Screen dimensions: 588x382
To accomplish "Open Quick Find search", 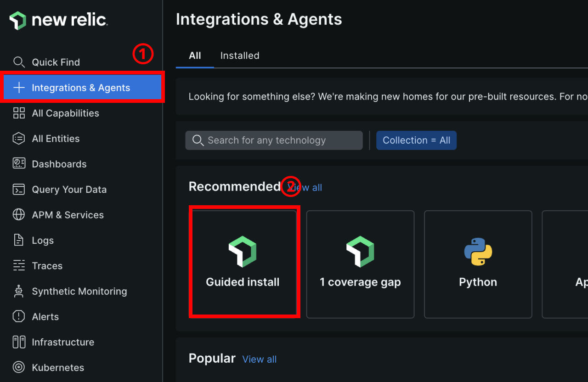I will click(56, 62).
